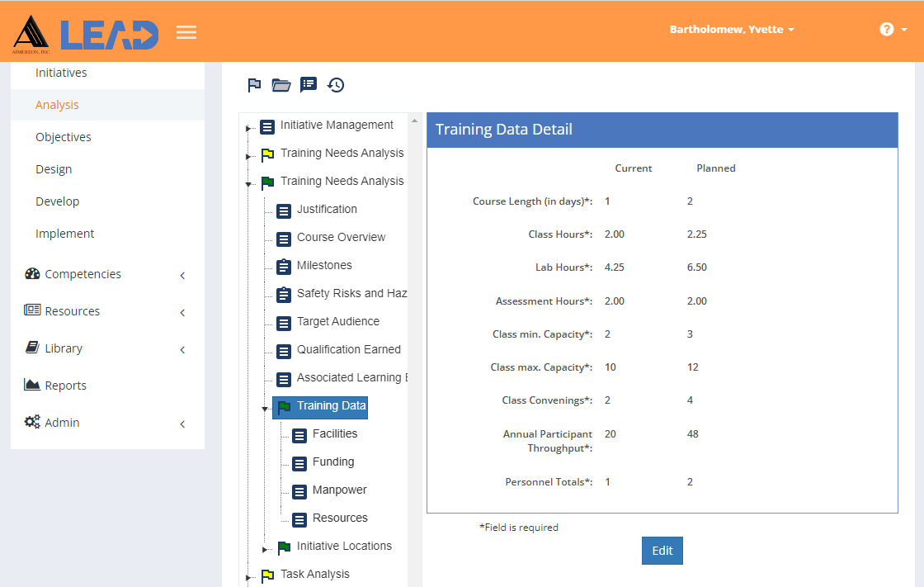Screen dimensions: 924x587
Task: Select Task Analysis in the tree
Action: click(x=314, y=574)
